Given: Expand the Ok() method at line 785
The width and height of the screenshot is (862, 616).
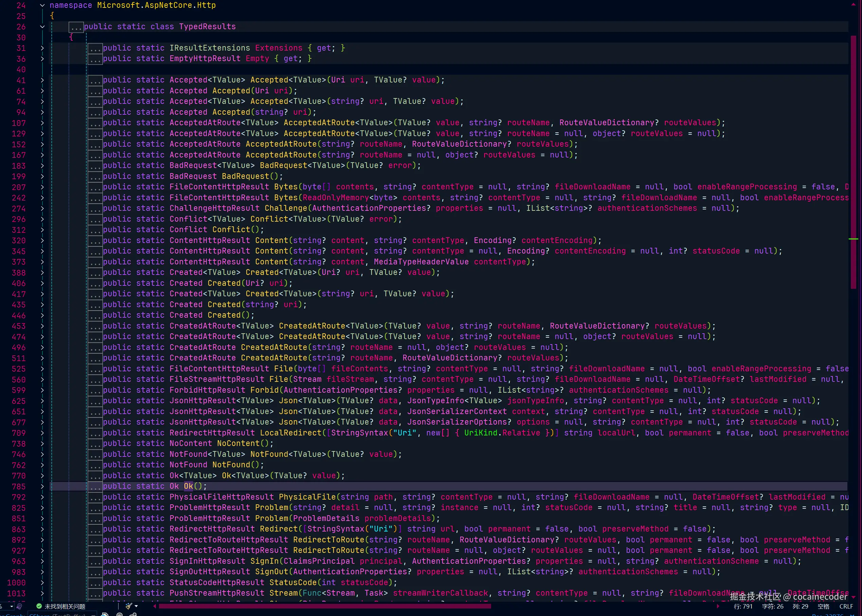Looking at the screenshot, I should (x=42, y=486).
